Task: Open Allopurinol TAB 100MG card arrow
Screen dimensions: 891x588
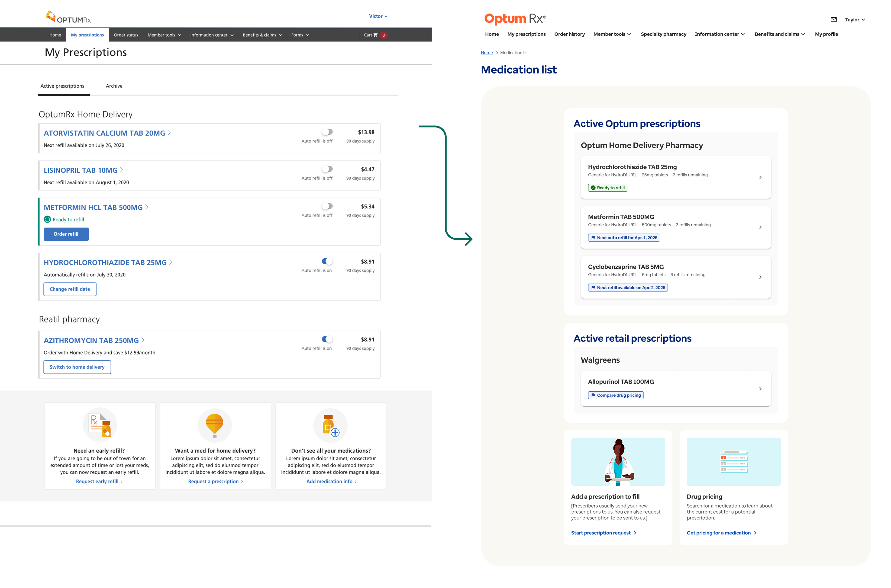Action: click(x=760, y=389)
